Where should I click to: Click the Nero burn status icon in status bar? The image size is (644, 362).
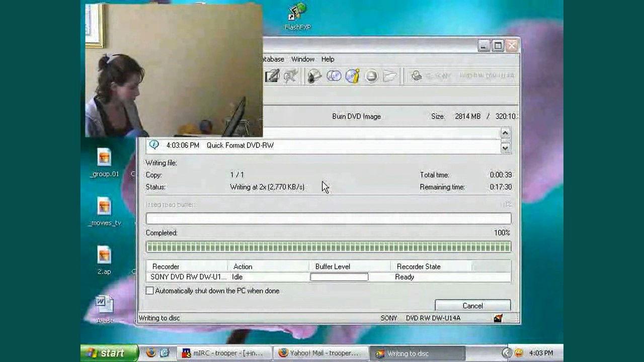[498, 318]
